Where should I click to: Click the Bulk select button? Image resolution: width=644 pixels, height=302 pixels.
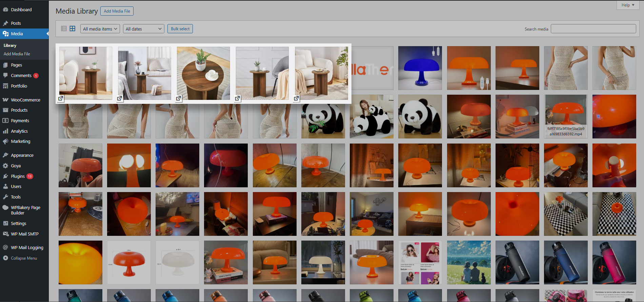(x=180, y=29)
